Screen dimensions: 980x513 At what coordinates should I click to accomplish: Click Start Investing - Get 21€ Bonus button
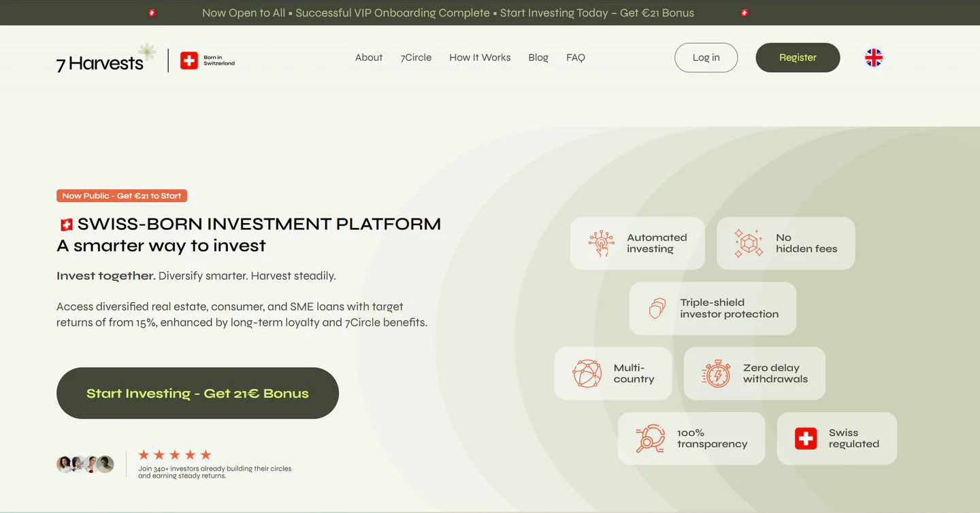(x=197, y=393)
